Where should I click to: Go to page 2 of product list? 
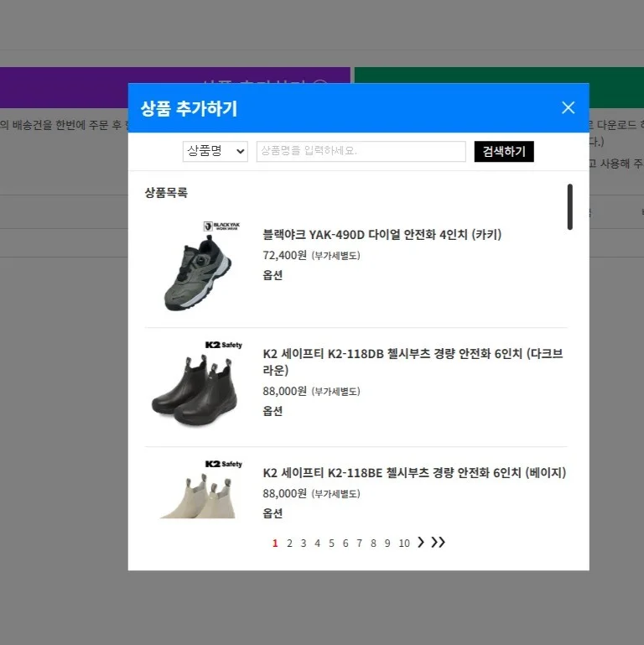(289, 544)
